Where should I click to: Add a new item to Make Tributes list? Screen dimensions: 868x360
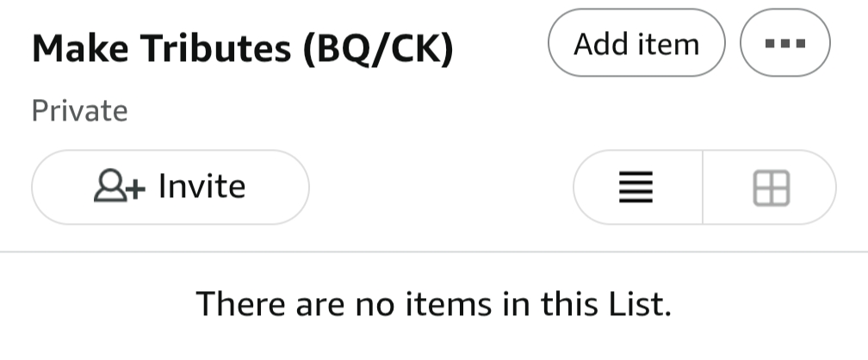click(x=636, y=43)
